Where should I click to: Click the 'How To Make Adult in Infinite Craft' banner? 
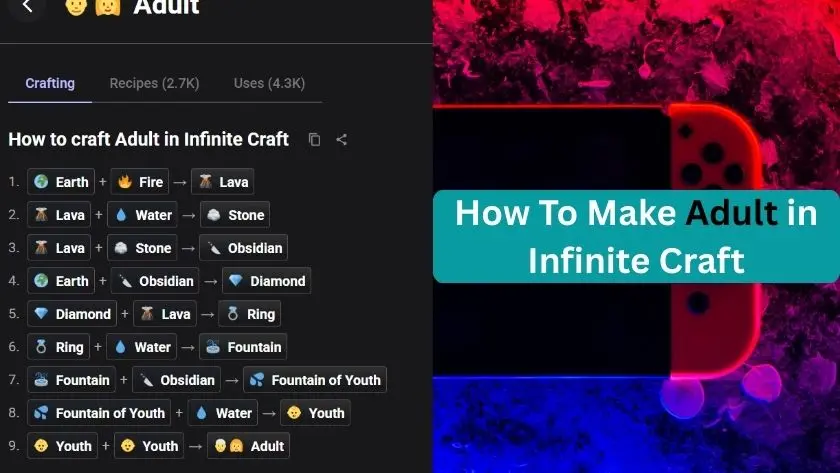tap(636, 237)
